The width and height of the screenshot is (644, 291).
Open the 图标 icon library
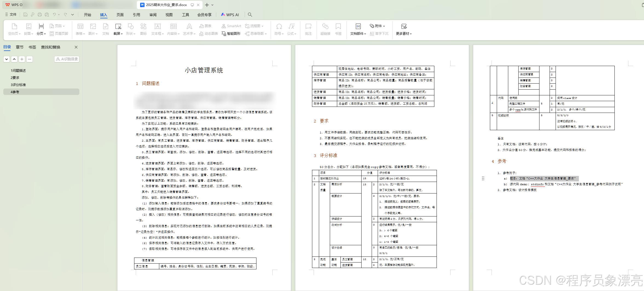click(x=143, y=29)
